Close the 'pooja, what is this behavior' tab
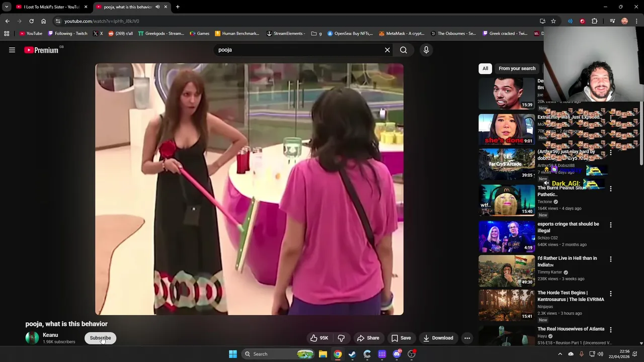 coord(166,7)
